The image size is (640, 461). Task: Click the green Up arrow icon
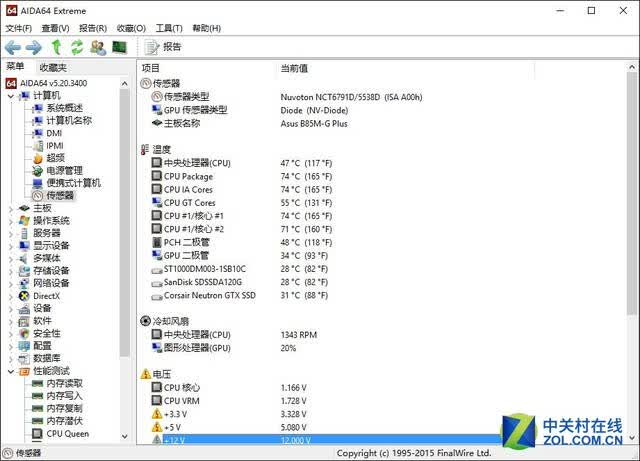56,47
